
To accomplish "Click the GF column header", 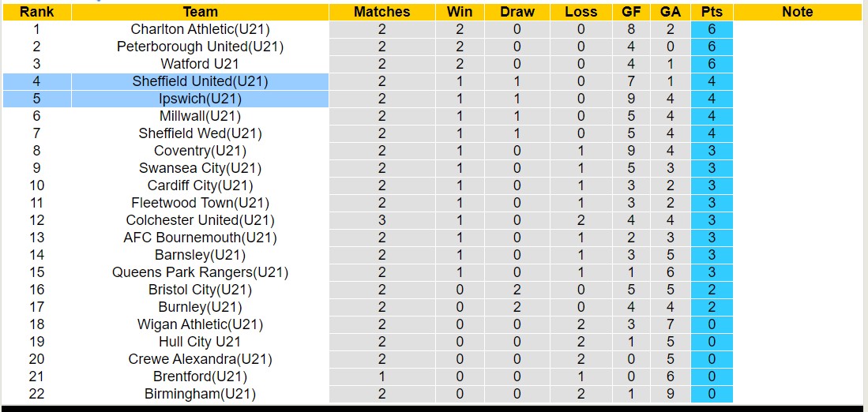I will (x=631, y=12).
